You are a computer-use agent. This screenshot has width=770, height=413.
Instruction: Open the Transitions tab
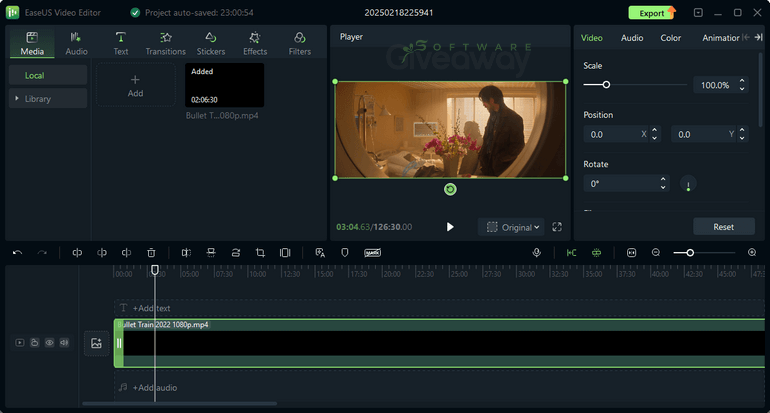pos(165,43)
